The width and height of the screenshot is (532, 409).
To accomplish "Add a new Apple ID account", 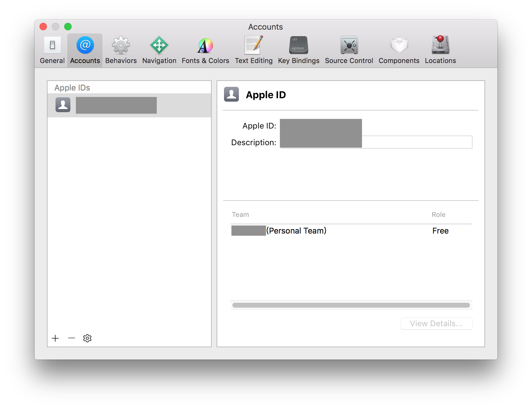I will (56, 338).
